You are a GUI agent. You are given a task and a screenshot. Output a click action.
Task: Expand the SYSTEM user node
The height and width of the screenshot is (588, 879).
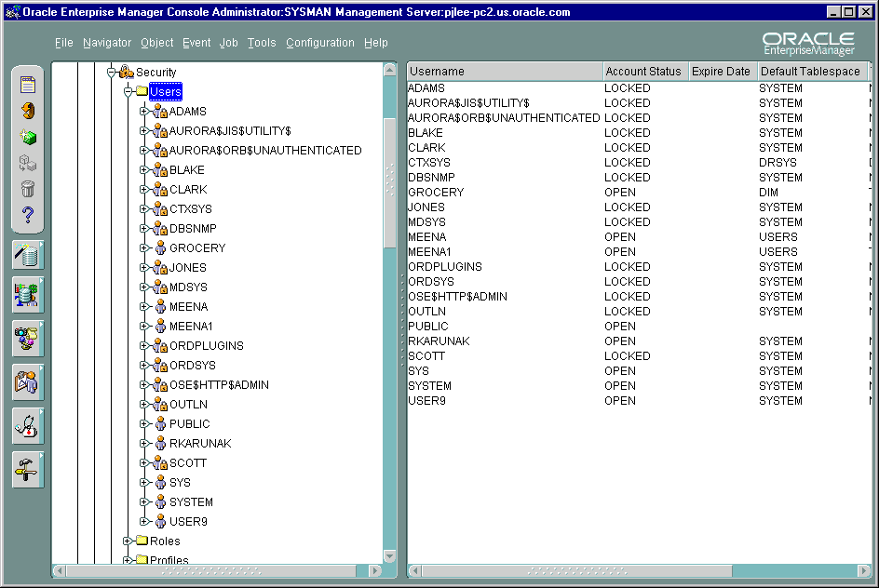click(x=144, y=502)
